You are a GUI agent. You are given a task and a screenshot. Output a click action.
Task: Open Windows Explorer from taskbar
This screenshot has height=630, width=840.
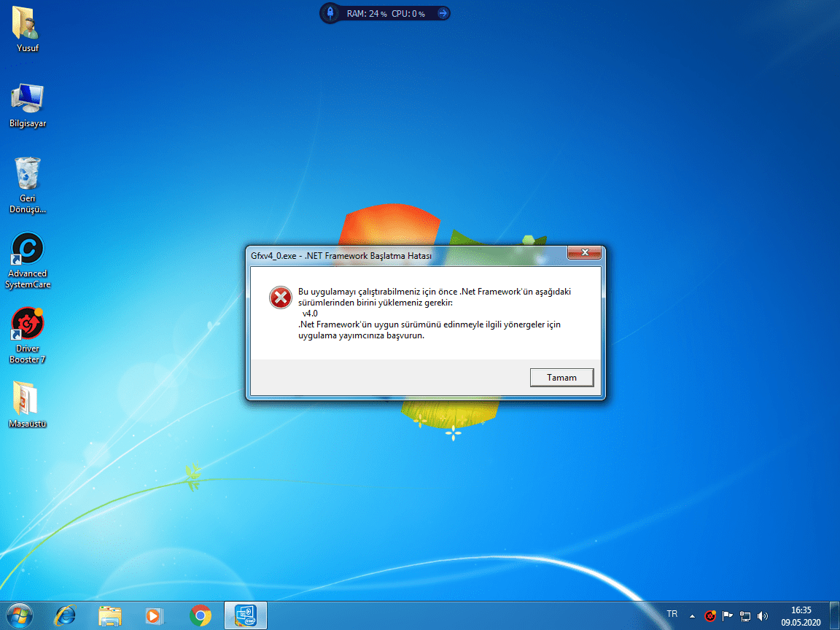tap(110, 615)
